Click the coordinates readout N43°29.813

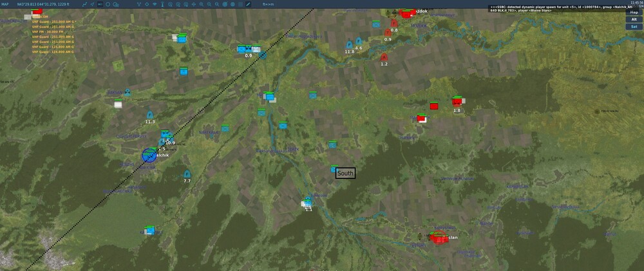click(44, 4)
